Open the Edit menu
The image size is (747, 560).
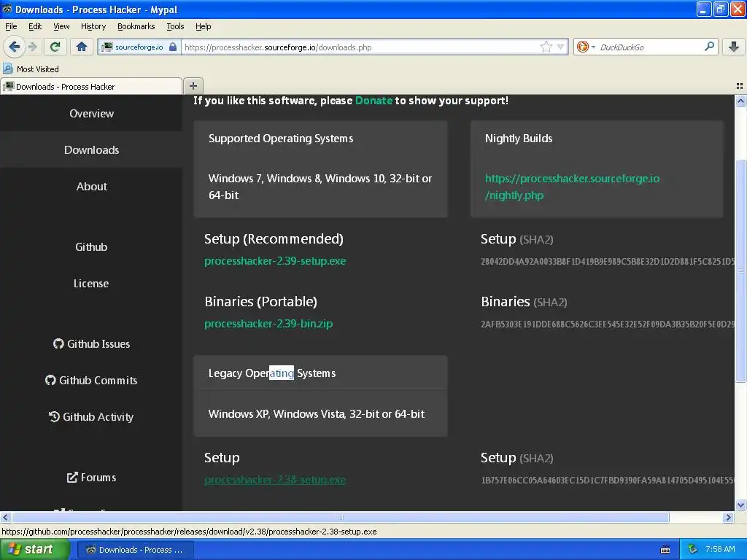pyautogui.click(x=35, y=26)
